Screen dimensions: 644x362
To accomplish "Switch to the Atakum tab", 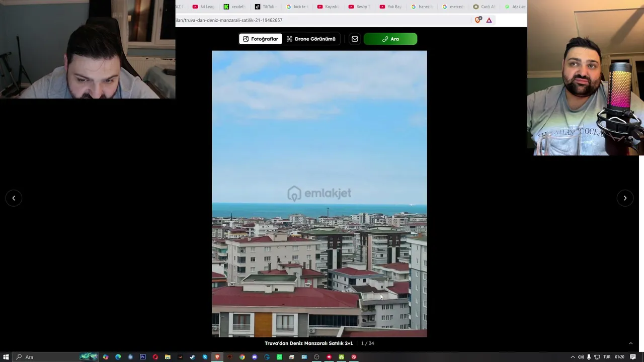I will [515, 7].
